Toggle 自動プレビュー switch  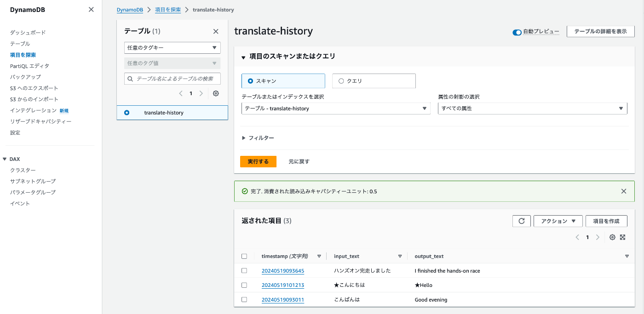click(x=517, y=32)
